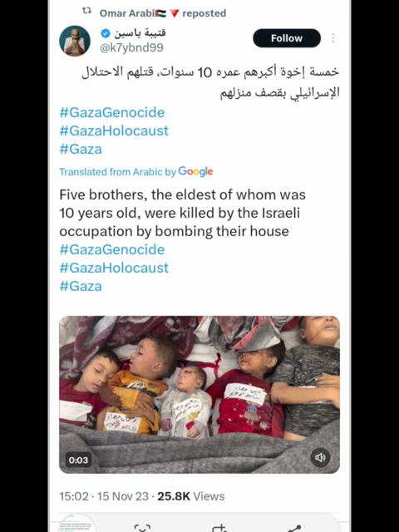
Task: Open the first #GazaGenocide hashtag
Action: coord(112,113)
